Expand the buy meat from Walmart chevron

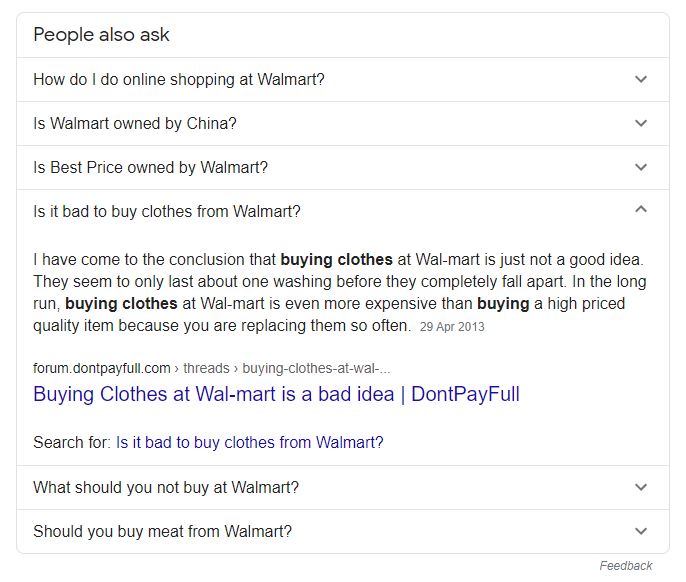coord(641,531)
